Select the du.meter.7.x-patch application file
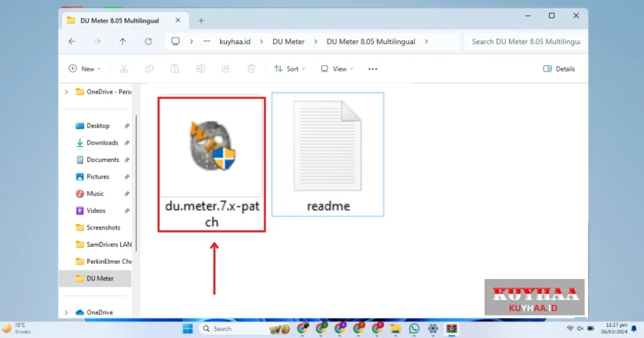This screenshot has height=338, width=644. tap(211, 165)
